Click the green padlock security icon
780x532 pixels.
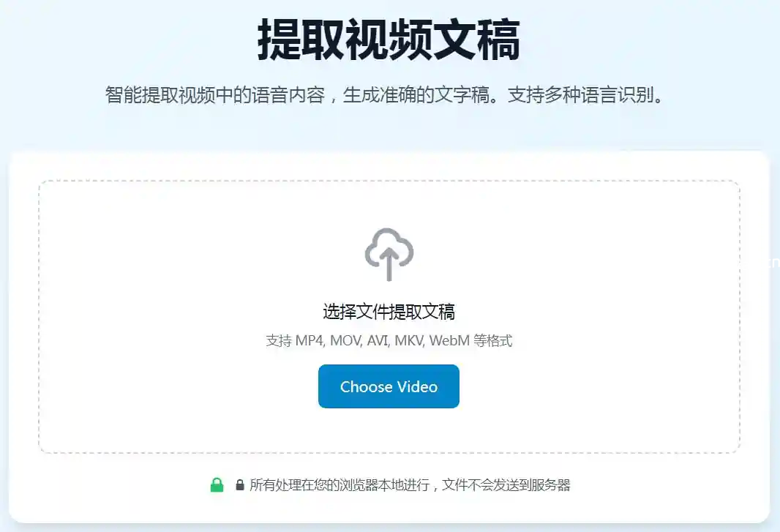pyautogui.click(x=217, y=484)
